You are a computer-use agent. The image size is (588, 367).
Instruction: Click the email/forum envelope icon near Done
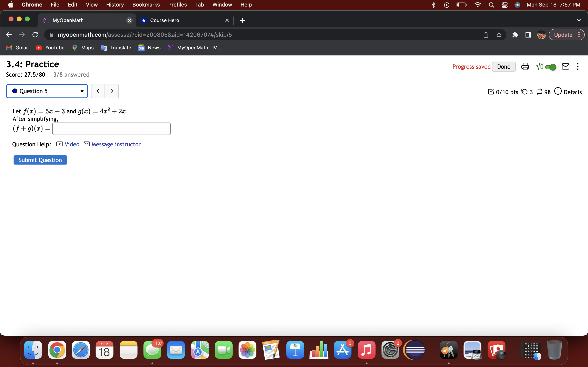(565, 66)
